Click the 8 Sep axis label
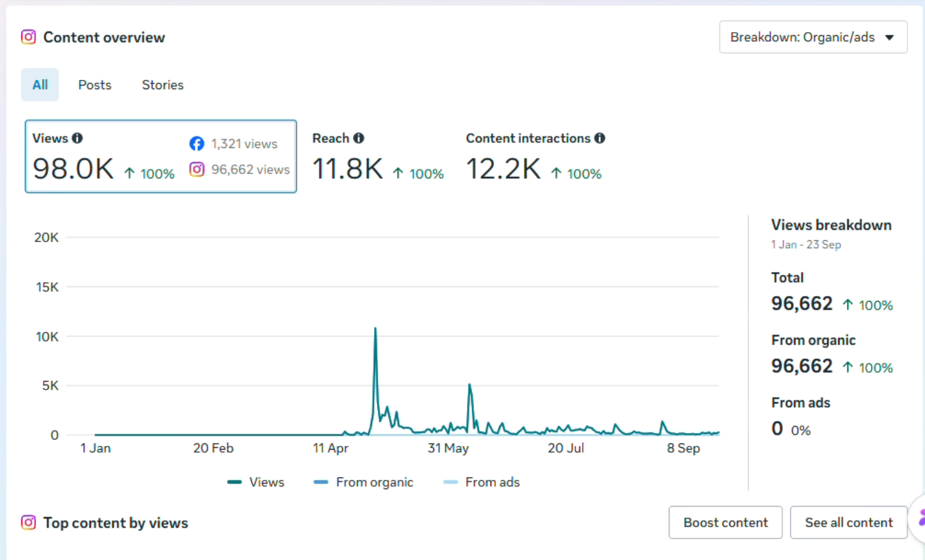925x560 pixels. (x=683, y=448)
